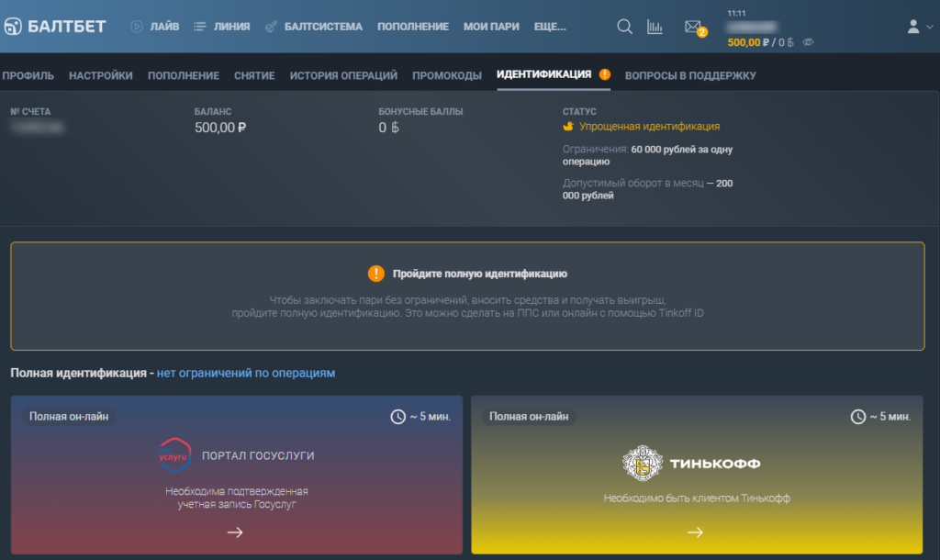Click the Балтсистема rocket icon

[271, 27]
